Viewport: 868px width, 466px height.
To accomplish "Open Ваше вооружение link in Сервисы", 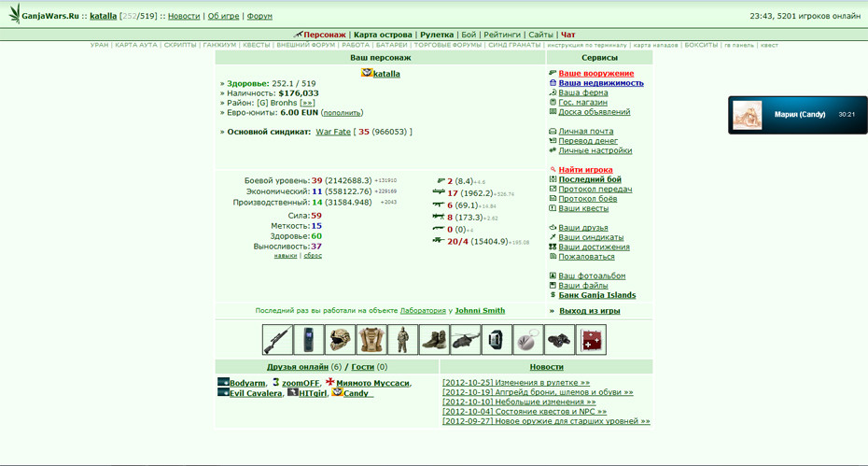I will pyautogui.click(x=596, y=73).
